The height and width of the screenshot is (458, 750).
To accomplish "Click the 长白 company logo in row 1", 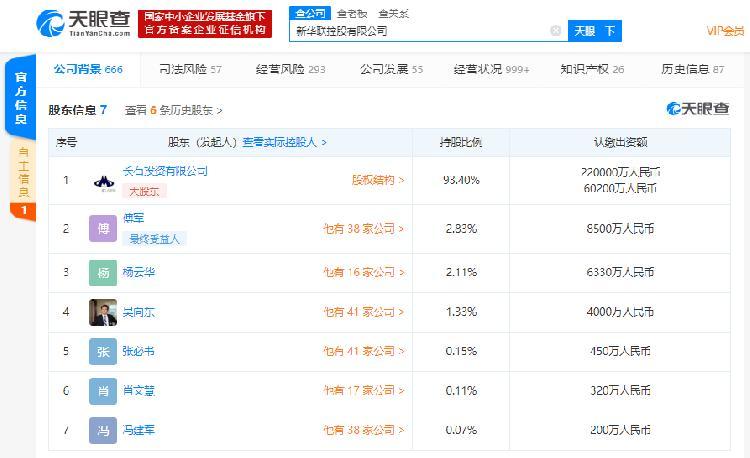I will coord(104,182).
